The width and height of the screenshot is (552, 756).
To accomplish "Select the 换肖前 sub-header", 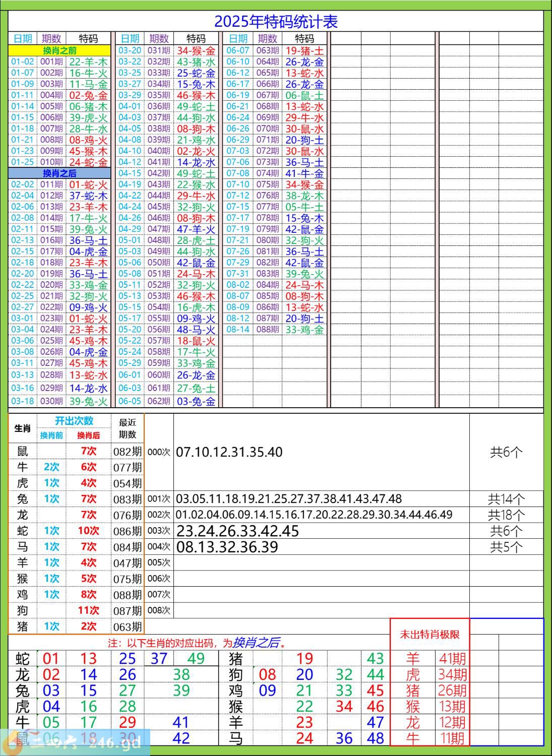I will pyautogui.click(x=51, y=435).
